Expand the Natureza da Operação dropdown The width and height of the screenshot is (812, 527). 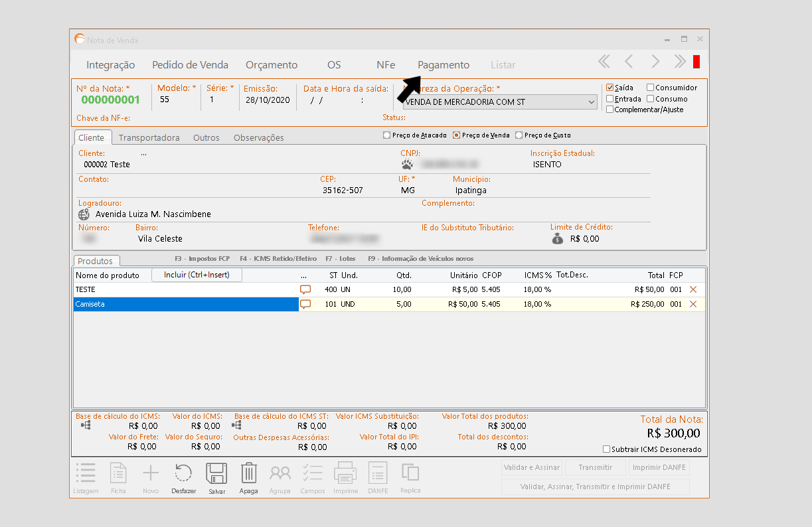[592, 102]
